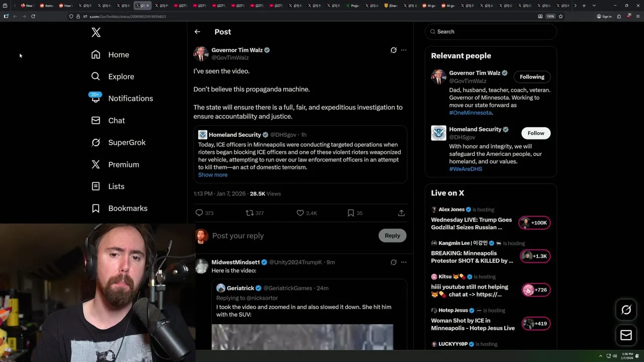
Task: Open the extensions puzzle icon
Action: pyautogui.click(x=619, y=17)
